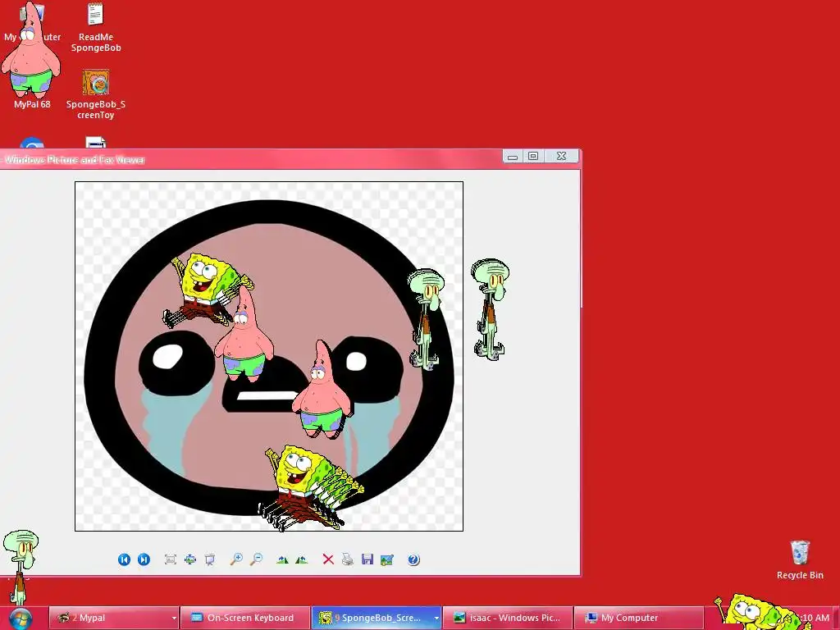Select the SpongeBob_ScreenToy desktop icon
The height and width of the screenshot is (630, 840).
coord(96,94)
